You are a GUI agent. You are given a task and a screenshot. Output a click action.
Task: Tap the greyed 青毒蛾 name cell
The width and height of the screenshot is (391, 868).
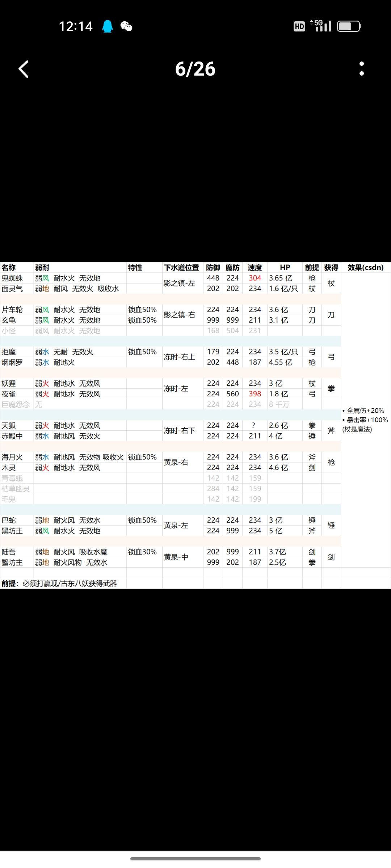point(12,478)
